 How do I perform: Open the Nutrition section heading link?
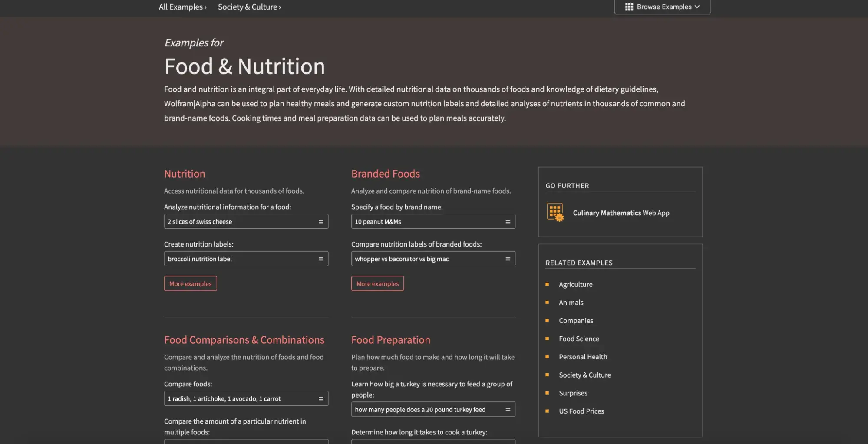(185, 174)
